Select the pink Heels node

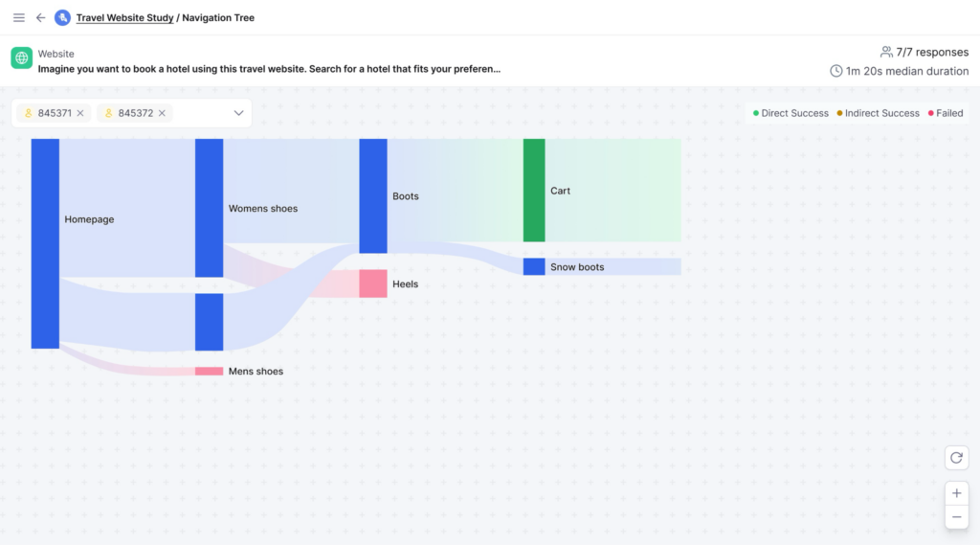tap(373, 284)
